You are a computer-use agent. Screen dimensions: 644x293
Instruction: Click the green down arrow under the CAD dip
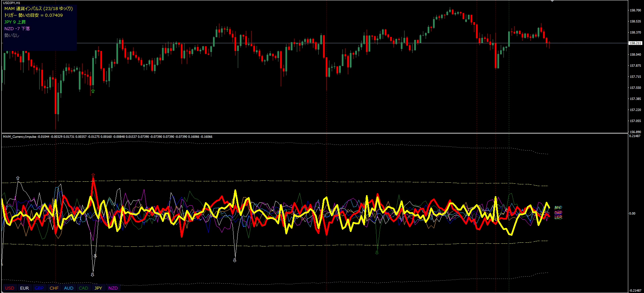(377, 252)
